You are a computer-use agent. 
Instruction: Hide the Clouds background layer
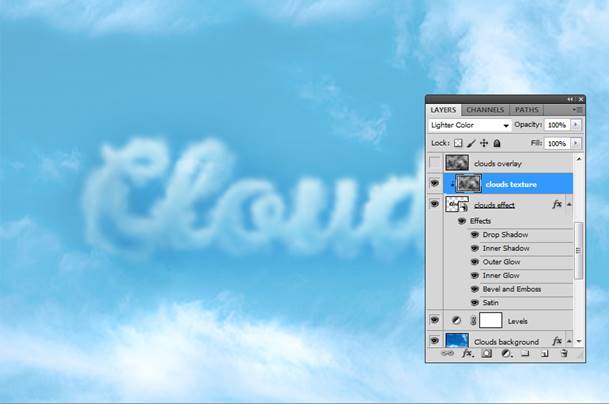click(435, 341)
